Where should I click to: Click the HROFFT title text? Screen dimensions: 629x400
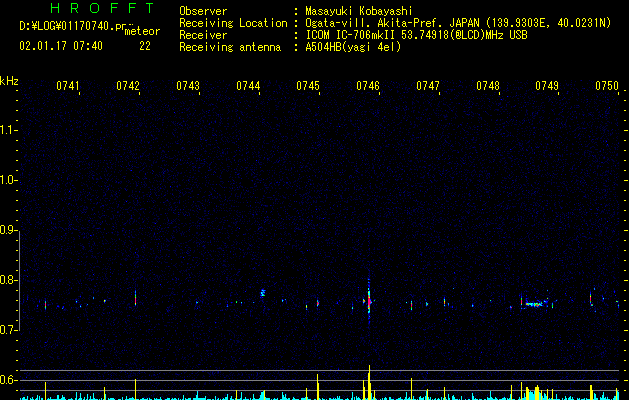pos(103,8)
